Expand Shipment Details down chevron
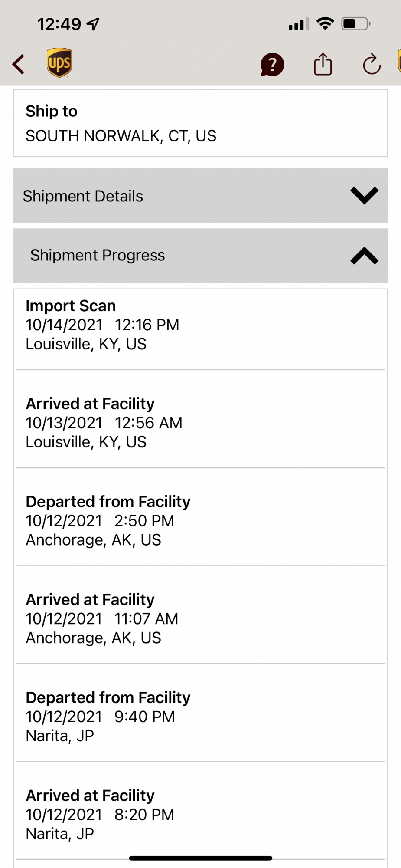 [364, 196]
